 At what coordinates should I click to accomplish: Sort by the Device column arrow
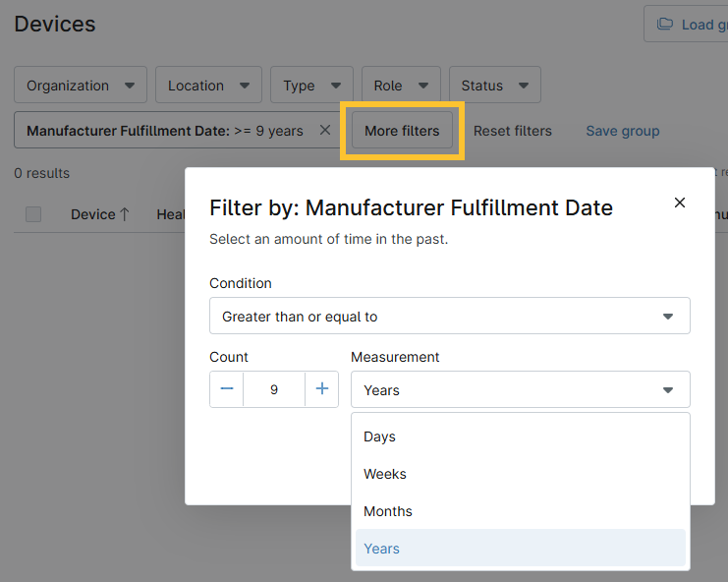pos(125,214)
